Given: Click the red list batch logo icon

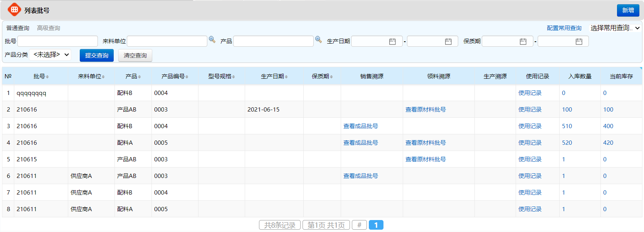Looking at the screenshot, I should coord(14,10).
